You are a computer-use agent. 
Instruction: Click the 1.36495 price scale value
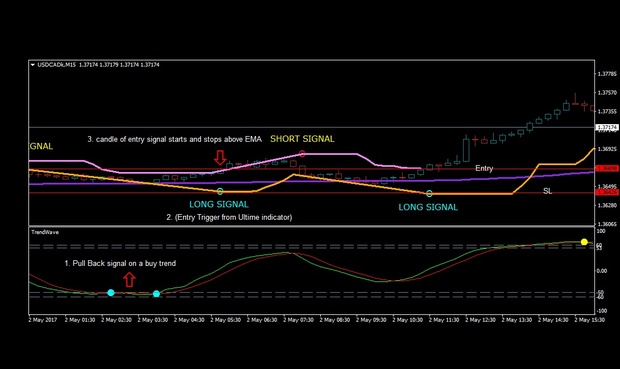pyautogui.click(x=607, y=186)
